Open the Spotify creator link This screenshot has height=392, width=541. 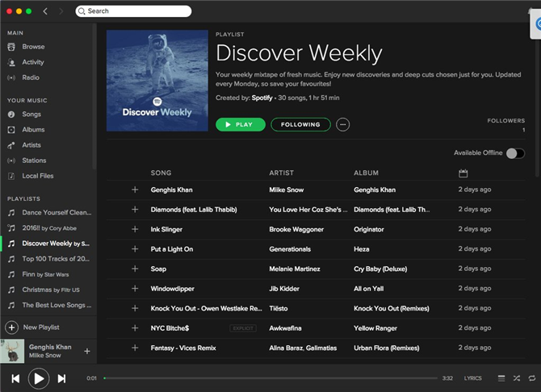(x=262, y=98)
